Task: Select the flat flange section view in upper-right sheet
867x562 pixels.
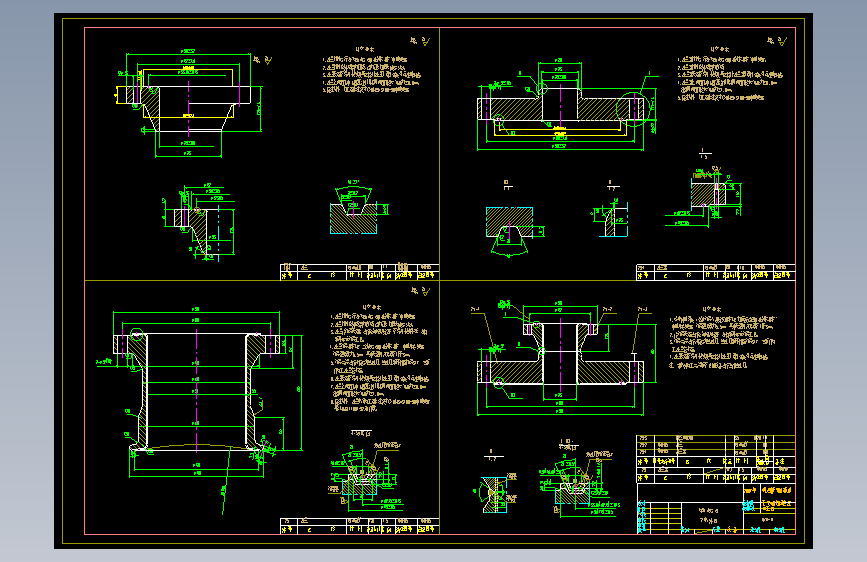Action: point(566,104)
